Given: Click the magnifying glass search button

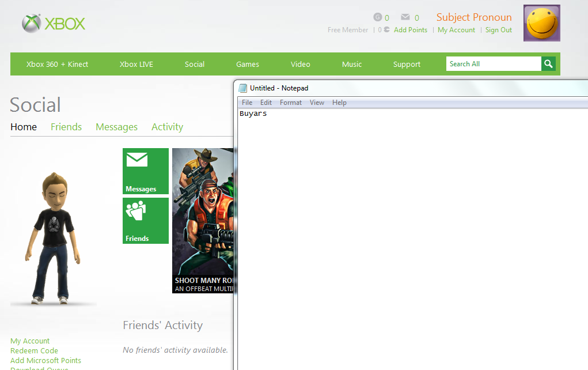Looking at the screenshot, I should [549, 64].
